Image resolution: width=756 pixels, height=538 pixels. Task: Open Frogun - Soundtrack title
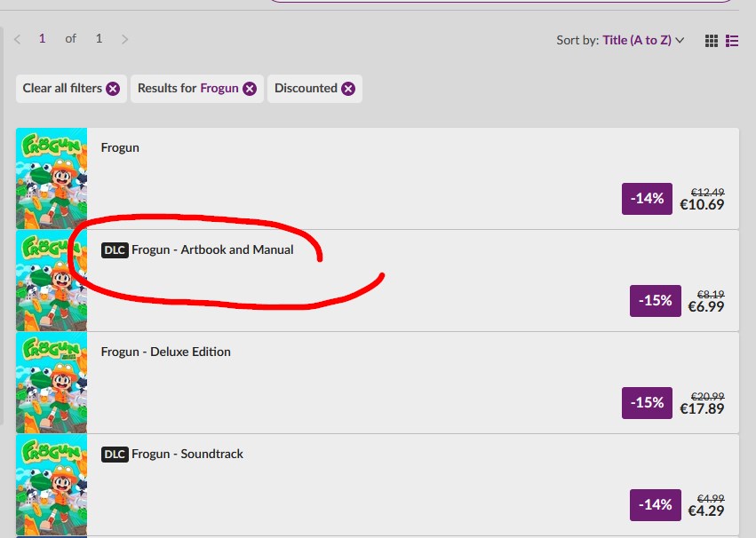pos(187,454)
